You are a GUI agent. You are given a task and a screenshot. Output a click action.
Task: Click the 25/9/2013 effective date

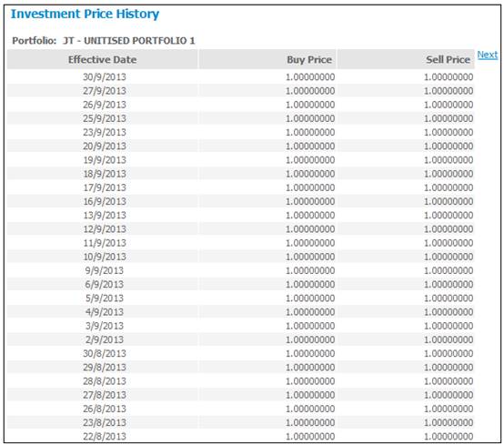pyautogui.click(x=105, y=118)
